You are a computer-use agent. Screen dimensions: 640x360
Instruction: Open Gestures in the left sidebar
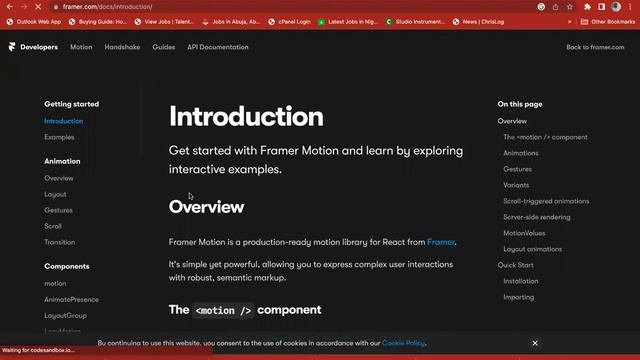coord(58,210)
